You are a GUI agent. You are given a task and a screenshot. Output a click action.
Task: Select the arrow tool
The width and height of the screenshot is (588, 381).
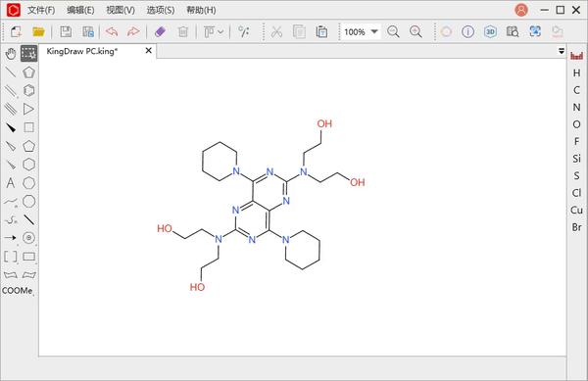tap(11, 238)
